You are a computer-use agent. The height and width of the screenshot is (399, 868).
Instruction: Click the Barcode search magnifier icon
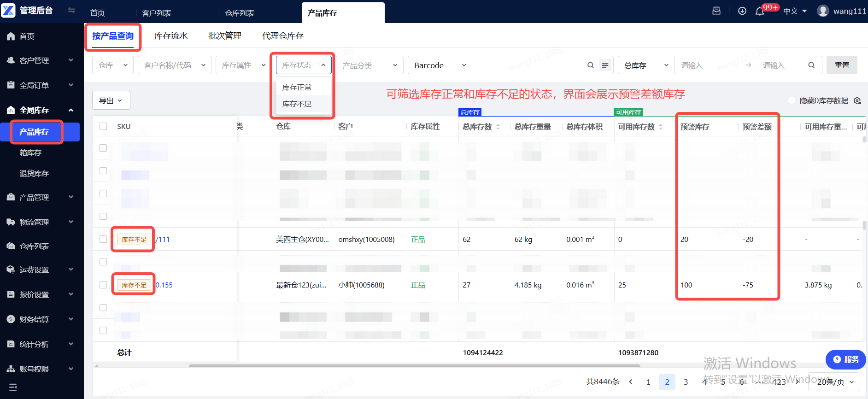click(x=590, y=65)
